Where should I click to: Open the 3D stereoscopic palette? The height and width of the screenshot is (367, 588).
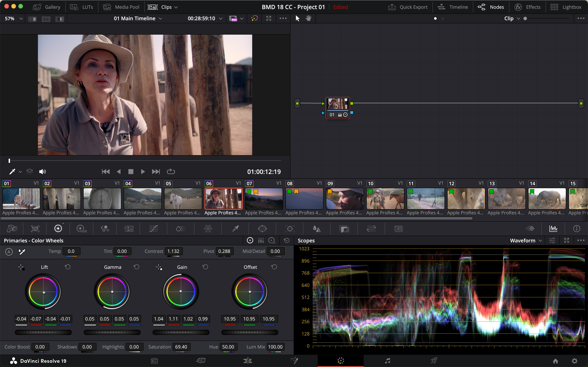[399, 229]
